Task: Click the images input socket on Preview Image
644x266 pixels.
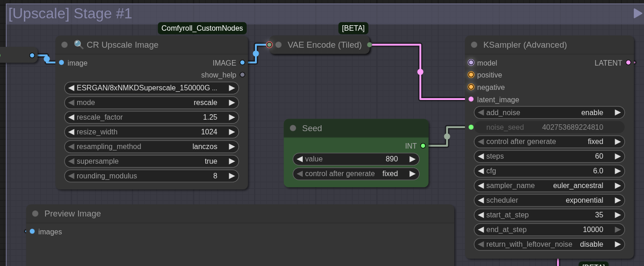Action: pos(32,232)
